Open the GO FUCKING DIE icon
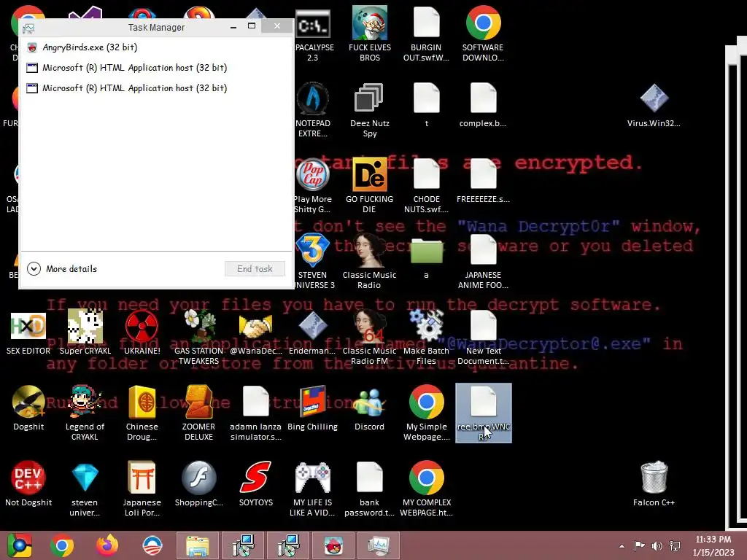This screenshot has width=747, height=560. [x=370, y=186]
